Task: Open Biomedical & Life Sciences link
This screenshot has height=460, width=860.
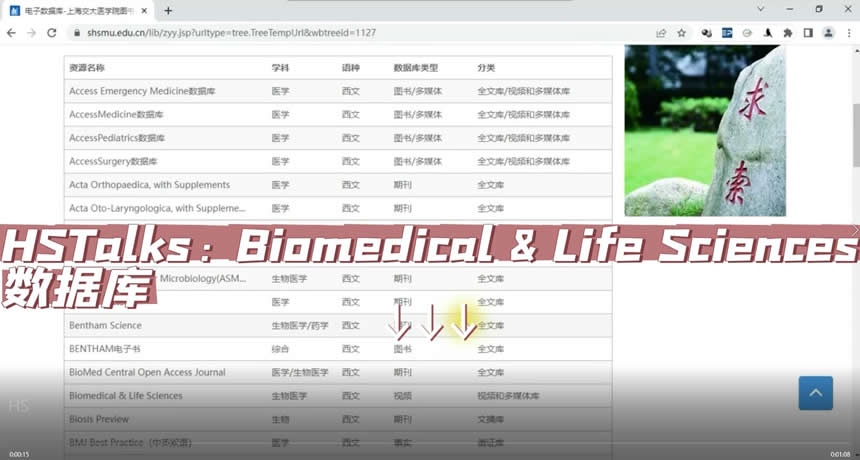Action: tap(126, 396)
